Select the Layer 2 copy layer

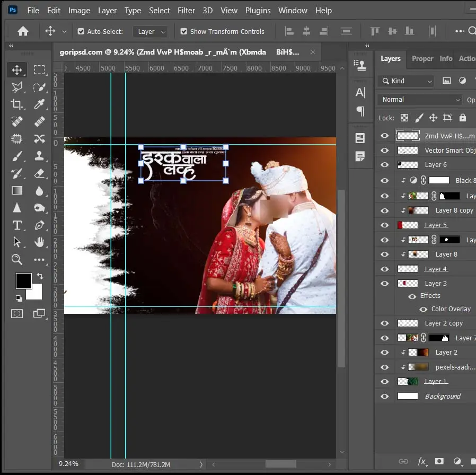point(443,323)
